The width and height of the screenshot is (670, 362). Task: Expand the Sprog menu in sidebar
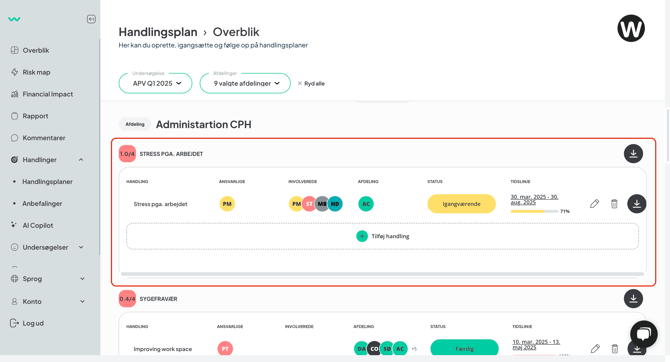tap(48, 279)
